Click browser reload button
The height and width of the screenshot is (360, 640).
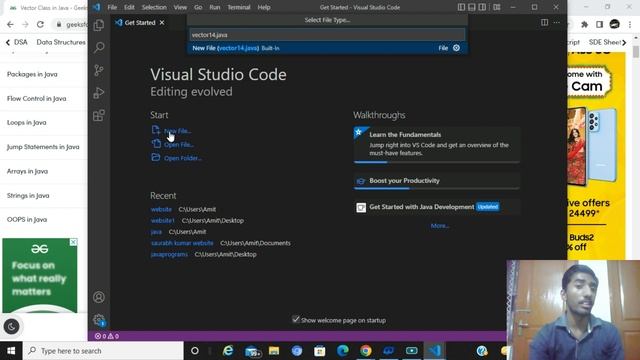coord(40,24)
